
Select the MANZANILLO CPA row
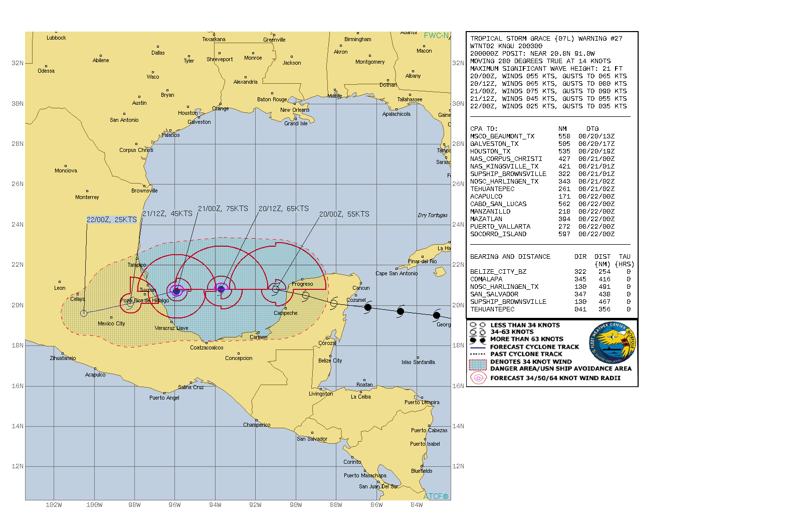542,212
